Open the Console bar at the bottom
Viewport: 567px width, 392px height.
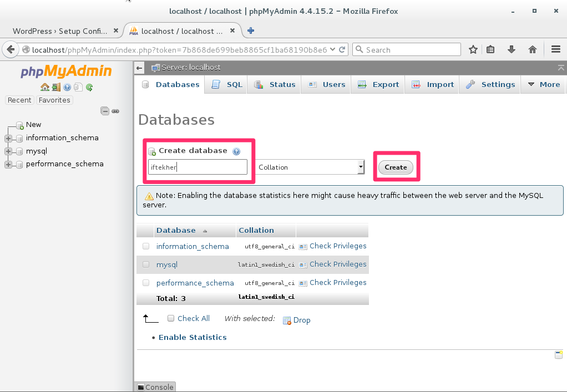(x=155, y=387)
